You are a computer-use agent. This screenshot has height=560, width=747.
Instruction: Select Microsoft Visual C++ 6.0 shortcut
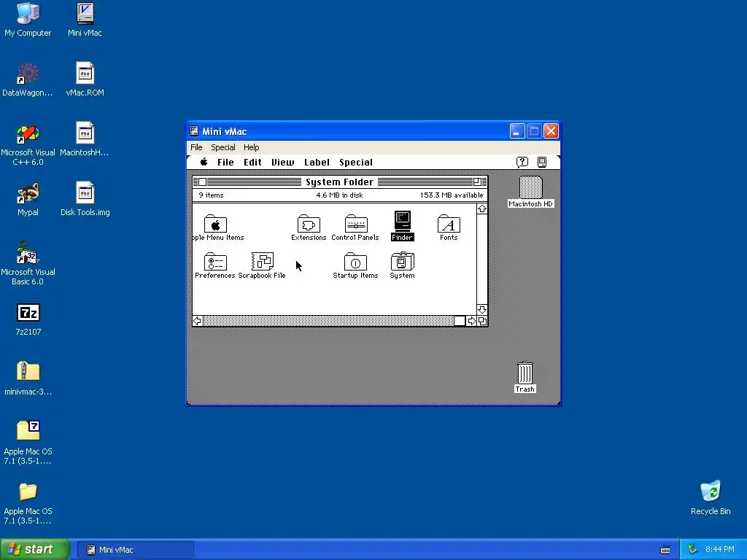(x=28, y=145)
